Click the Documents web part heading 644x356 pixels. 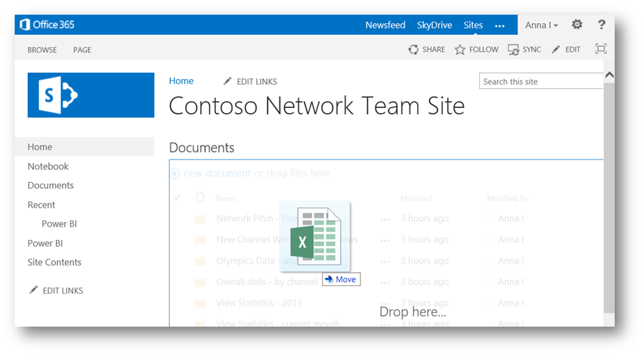[x=202, y=148]
